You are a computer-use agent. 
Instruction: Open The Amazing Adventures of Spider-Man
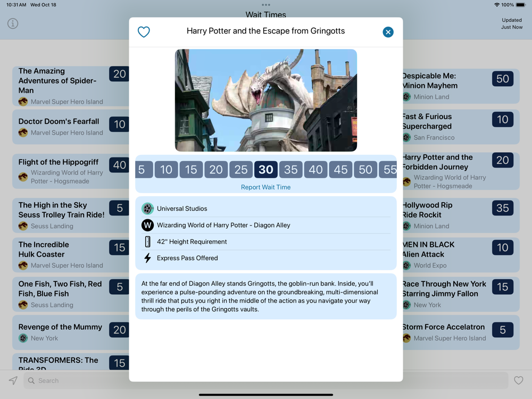tap(71, 86)
